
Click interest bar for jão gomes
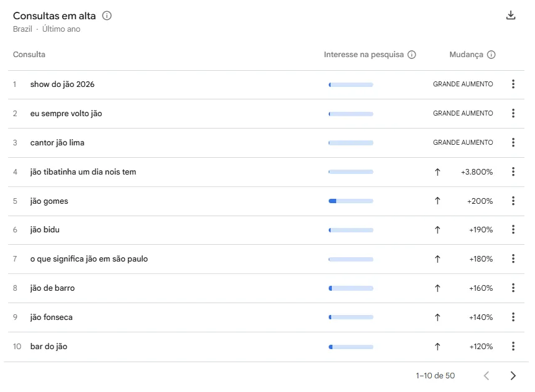pyautogui.click(x=350, y=201)
